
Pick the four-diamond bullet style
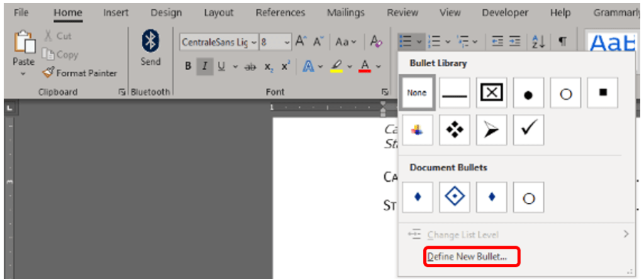[454, 130]
